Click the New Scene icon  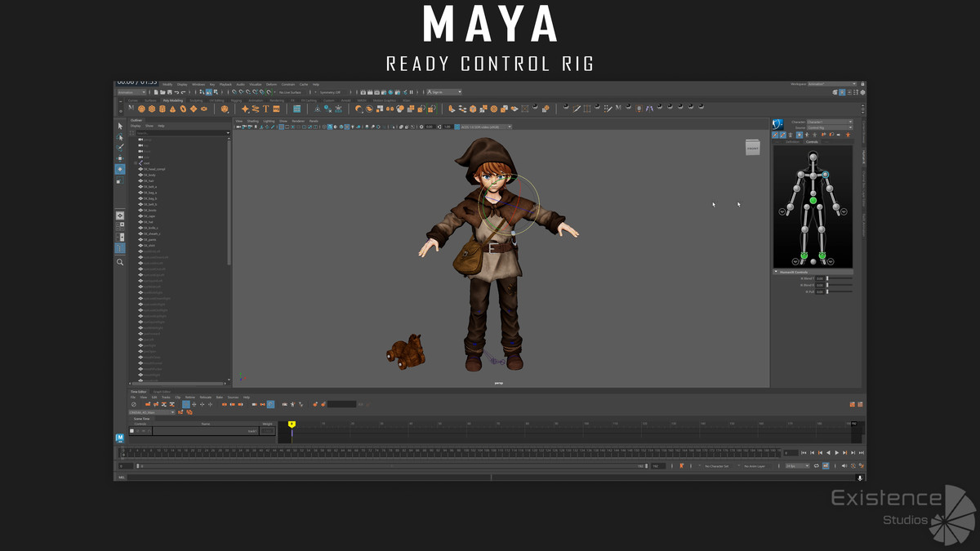pos(156,92)
